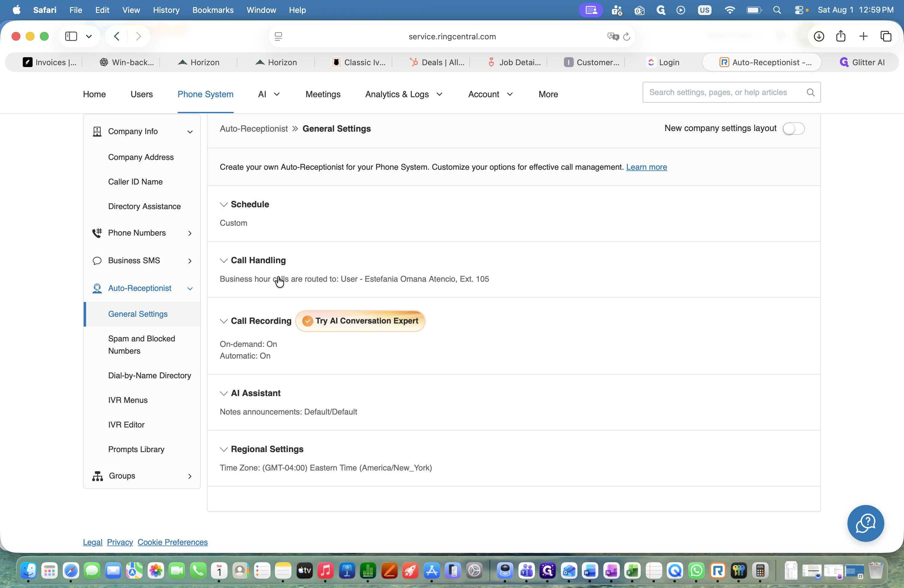The image size is (904, 588).
Task: Select IVR Menus in sidebar
Action: [128, 400]
